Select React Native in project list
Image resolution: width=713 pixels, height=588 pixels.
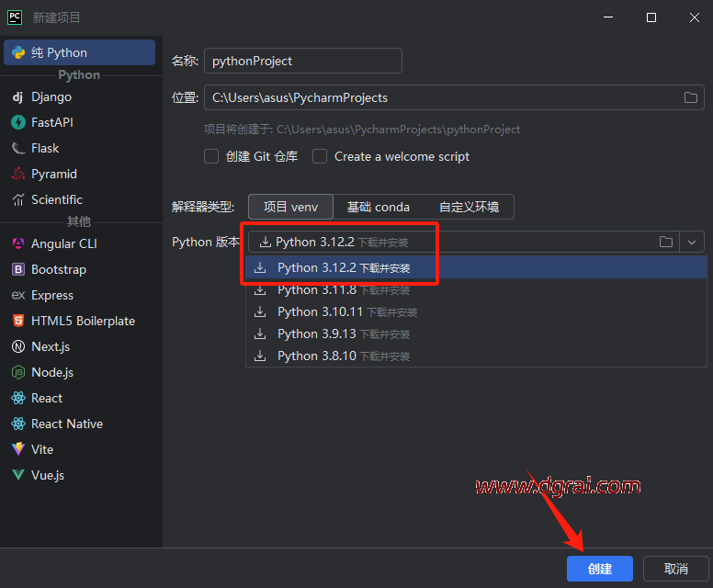(x=66, y=424)
